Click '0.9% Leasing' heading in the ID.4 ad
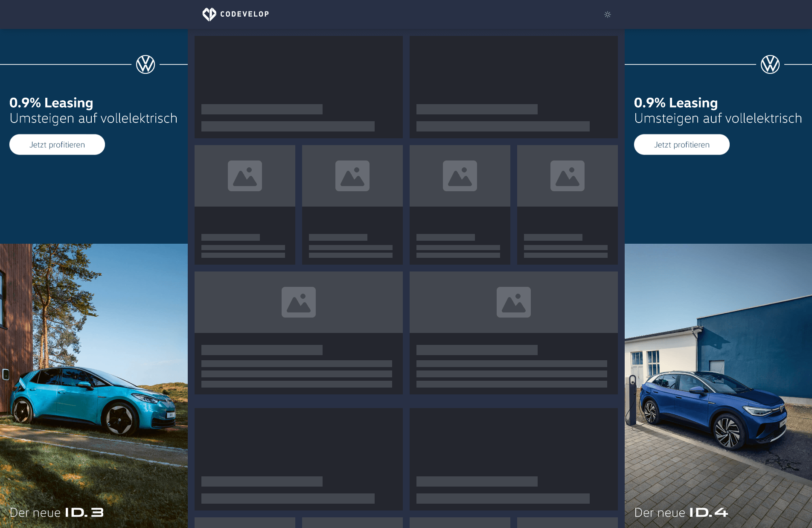 (x=676, y=103)
